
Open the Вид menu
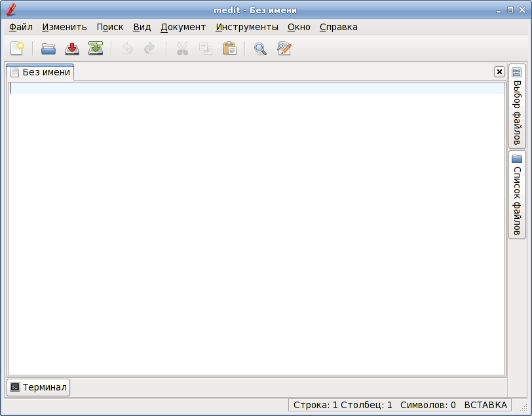click(x=142, y=27)
